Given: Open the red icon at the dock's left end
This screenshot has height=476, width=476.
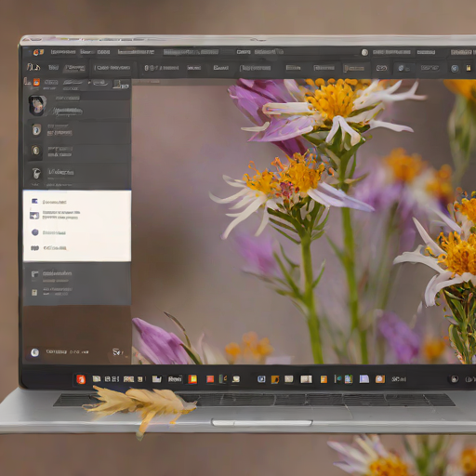Looking at the screenshot, I should coord(81,379).
